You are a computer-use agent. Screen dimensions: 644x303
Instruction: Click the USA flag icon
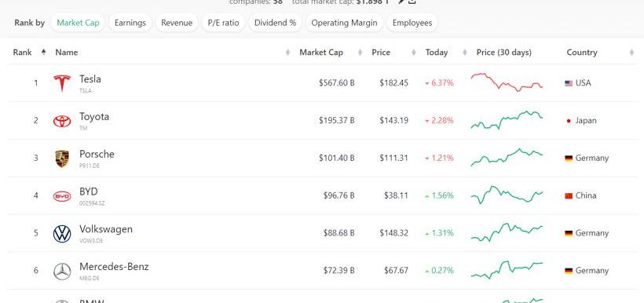point(569,83)
